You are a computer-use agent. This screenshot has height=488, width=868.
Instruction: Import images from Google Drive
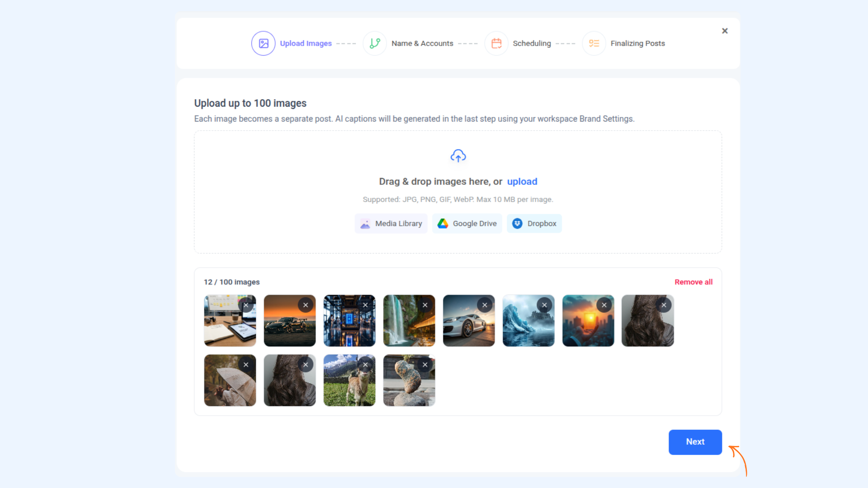coord(467,224)
